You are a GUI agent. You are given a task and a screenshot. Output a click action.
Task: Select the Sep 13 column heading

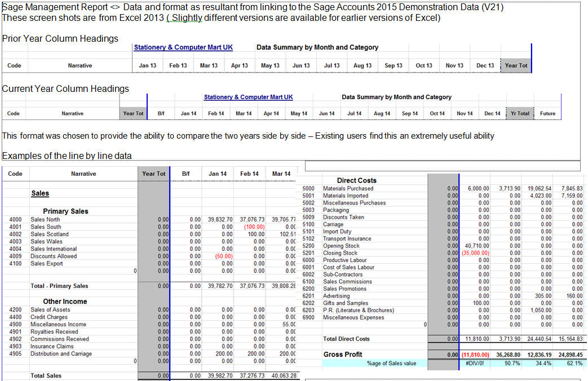(x=394, y=65)
